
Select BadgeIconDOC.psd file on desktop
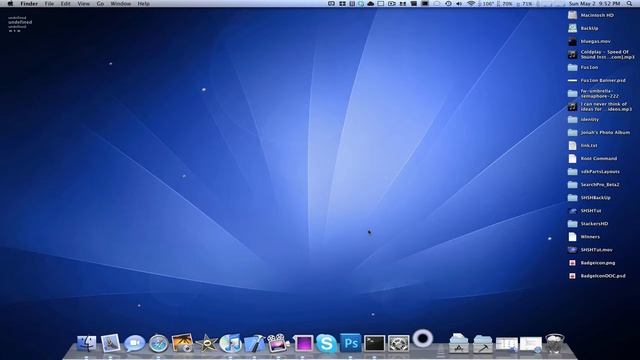[597, 276]
